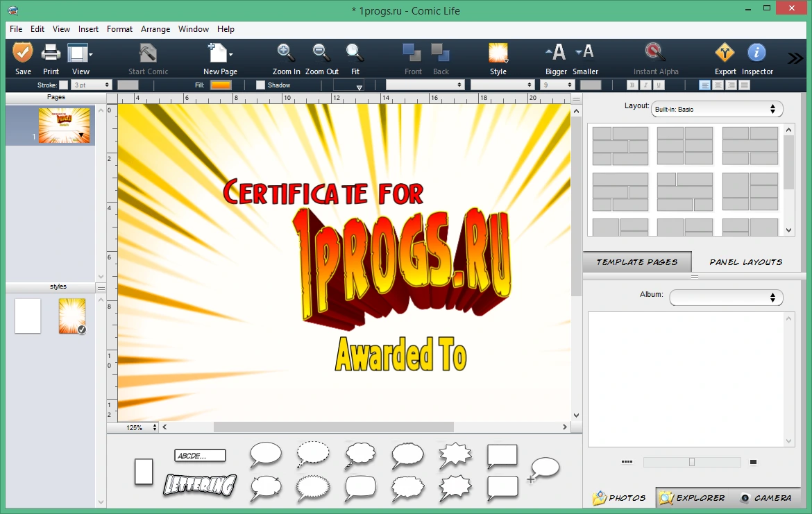Image resolution: width=812 pixels, height=514 pixels.
Task: Select the spiky shout balloon, top row
Action: [x=455, y=456]
